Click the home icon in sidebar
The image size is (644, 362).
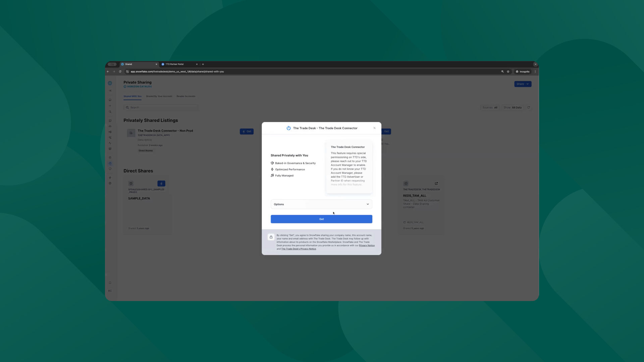coord(110,100)
